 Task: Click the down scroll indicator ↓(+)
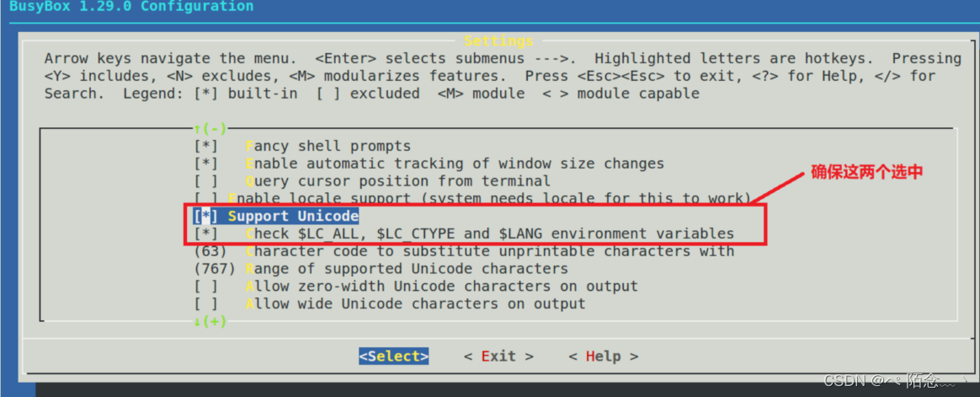pos(210,321)
